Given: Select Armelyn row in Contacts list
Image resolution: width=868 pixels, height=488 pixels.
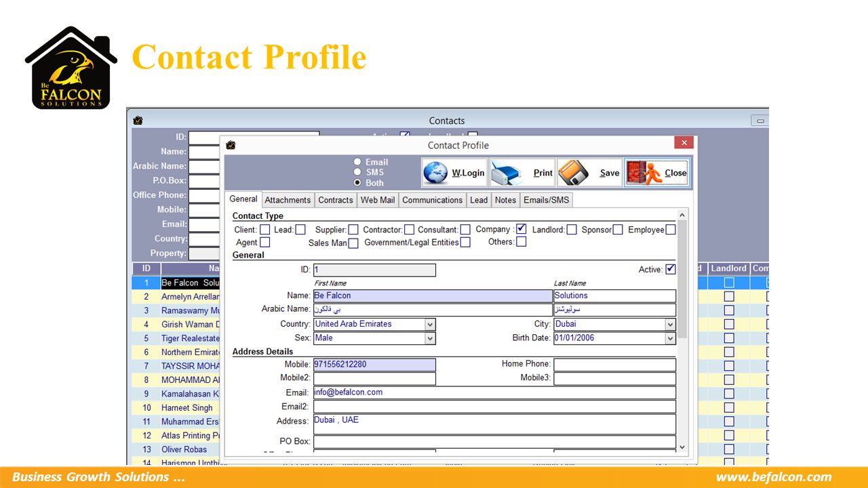Looking at the screenshot, I should (x=190, y=297).
